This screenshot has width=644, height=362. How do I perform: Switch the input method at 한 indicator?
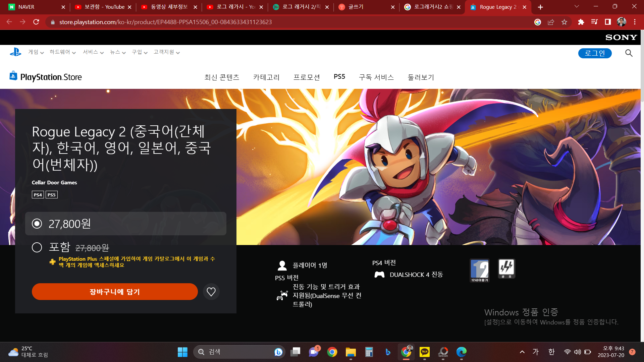[x=551, y=352]
